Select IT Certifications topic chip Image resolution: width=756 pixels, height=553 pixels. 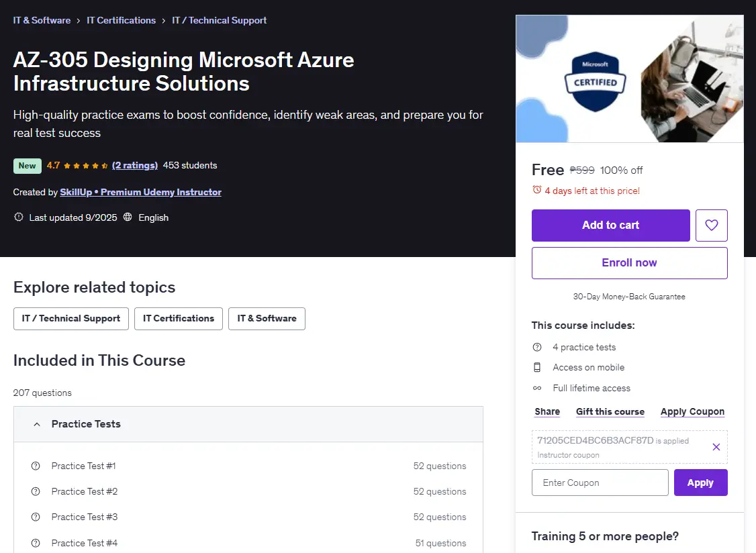pos(179,319)
